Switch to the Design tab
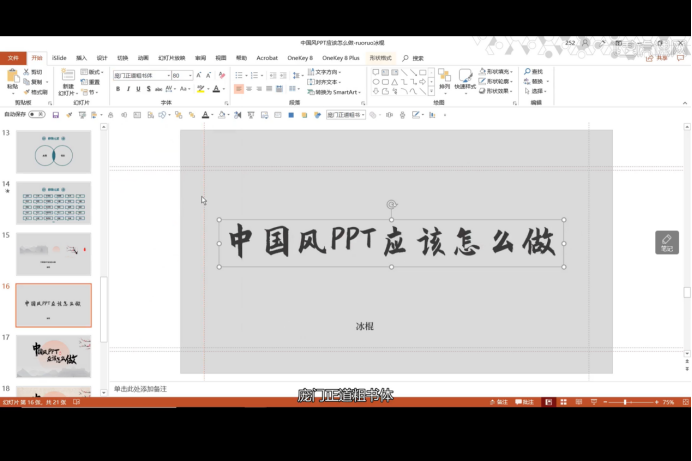Viewport: 692px width, 461px height. pos(102,58)
